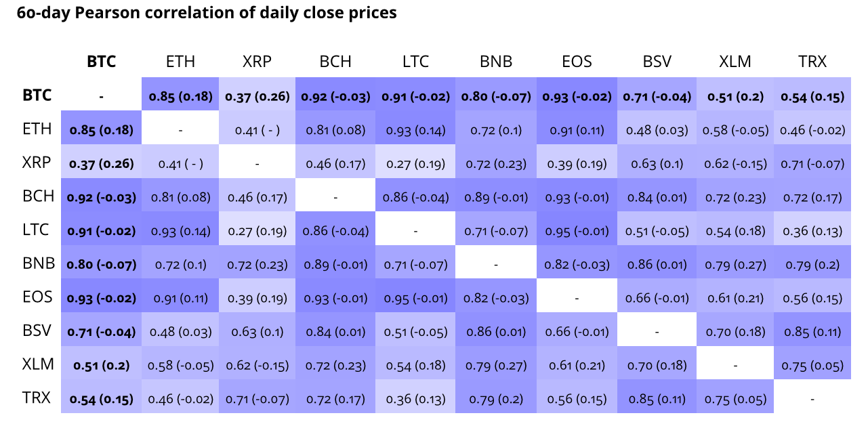
Task: Click the BSV row label
Action: [37, 331]
